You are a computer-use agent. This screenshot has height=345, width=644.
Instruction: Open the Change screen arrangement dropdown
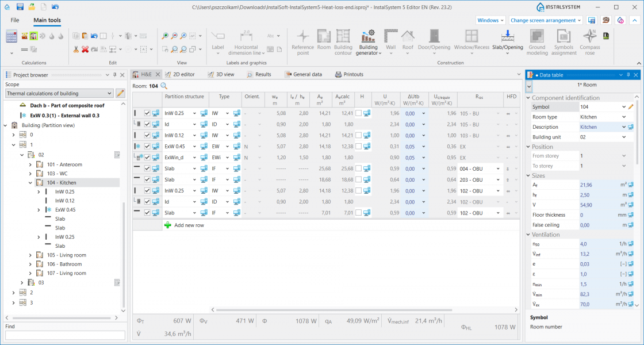click(546, 20)
